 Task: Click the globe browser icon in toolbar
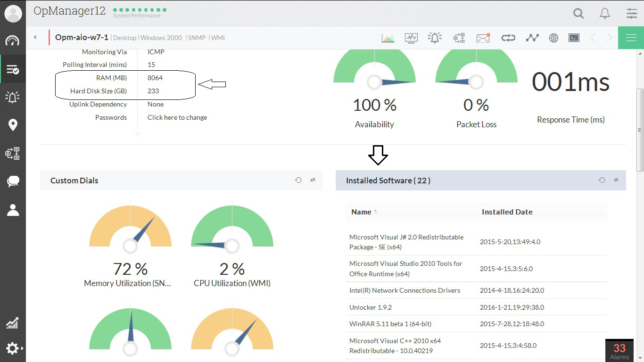click(x=553, y=38)
